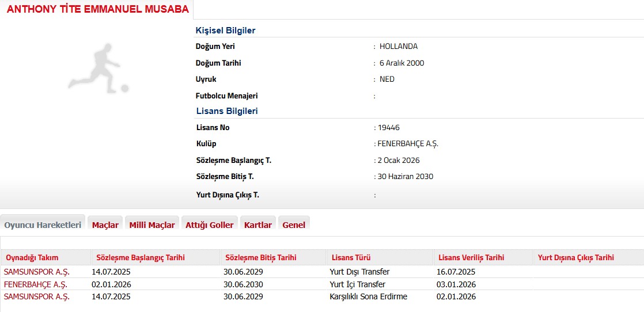
Task: Click the player name heading ANTHONY TİTE EMMANUEL MUSABA
Action: (97, 9)
